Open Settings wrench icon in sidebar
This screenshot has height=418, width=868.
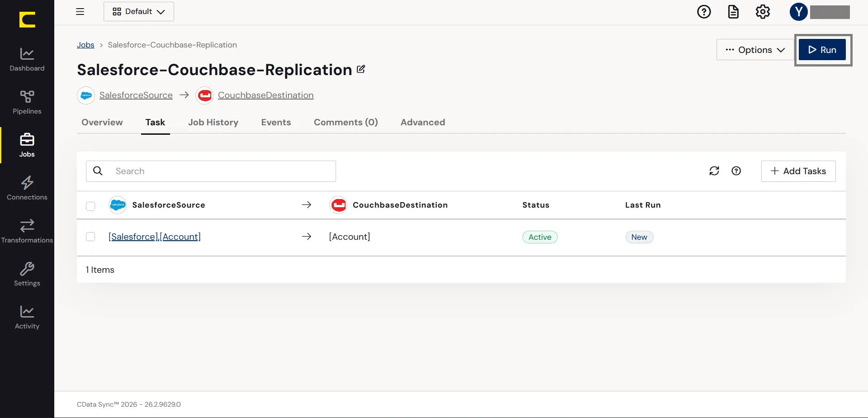pyautogui.click(x=27, y=274)
